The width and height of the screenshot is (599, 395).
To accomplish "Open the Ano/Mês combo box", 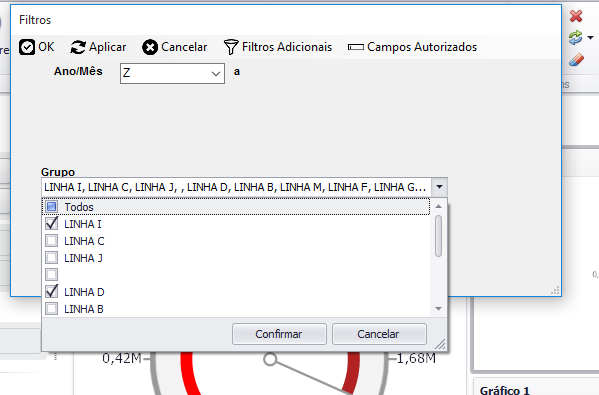I will tap(172, 73).
